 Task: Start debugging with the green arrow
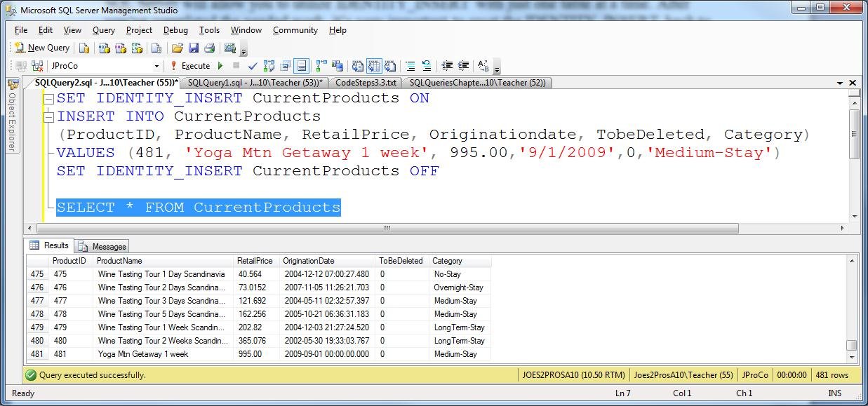coord(220,66)
